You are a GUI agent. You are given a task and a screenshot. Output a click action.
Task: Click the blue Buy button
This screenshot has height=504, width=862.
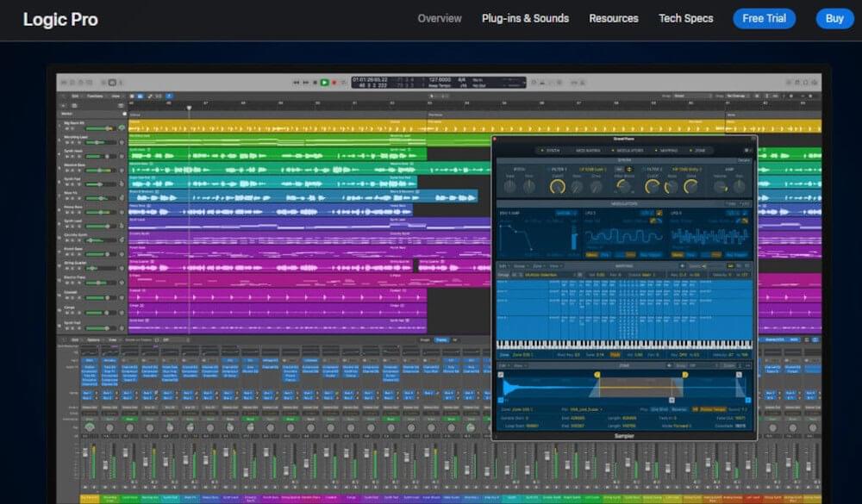pos(834,18)
